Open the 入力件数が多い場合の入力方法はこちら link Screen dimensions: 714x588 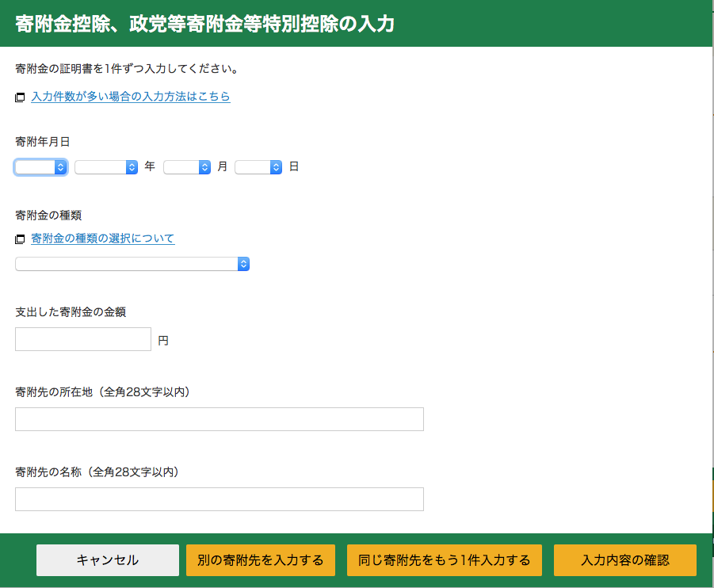(x=131, y=97)
